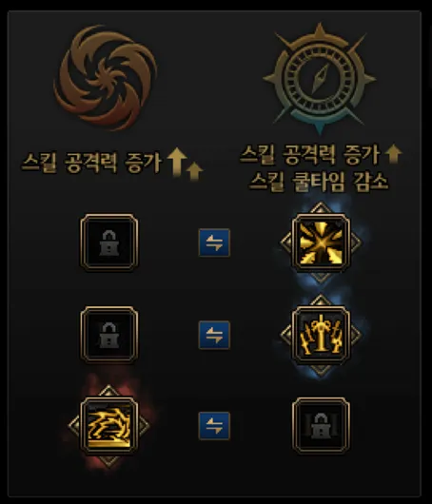The width and height of the screenshot is (432, 504).
Task: Click the 스킬 공격력 증가 label under the swirl emblem
Action: 91,163
